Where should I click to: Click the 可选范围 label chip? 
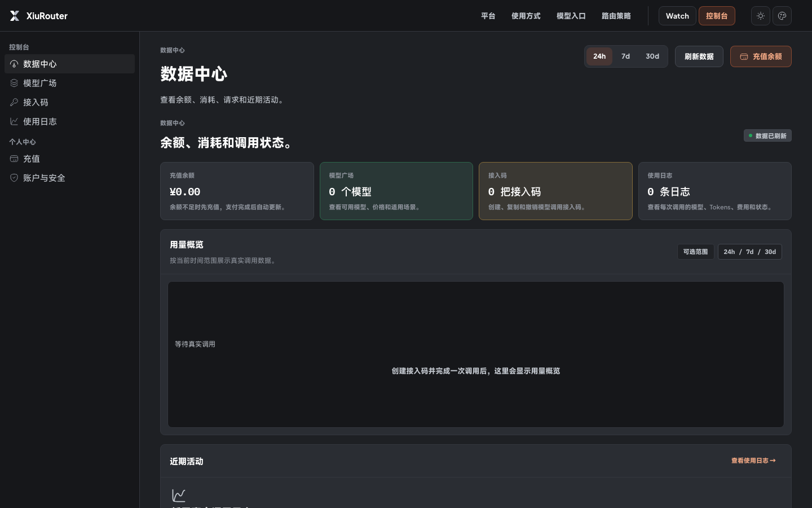click(x=695, y=252)
